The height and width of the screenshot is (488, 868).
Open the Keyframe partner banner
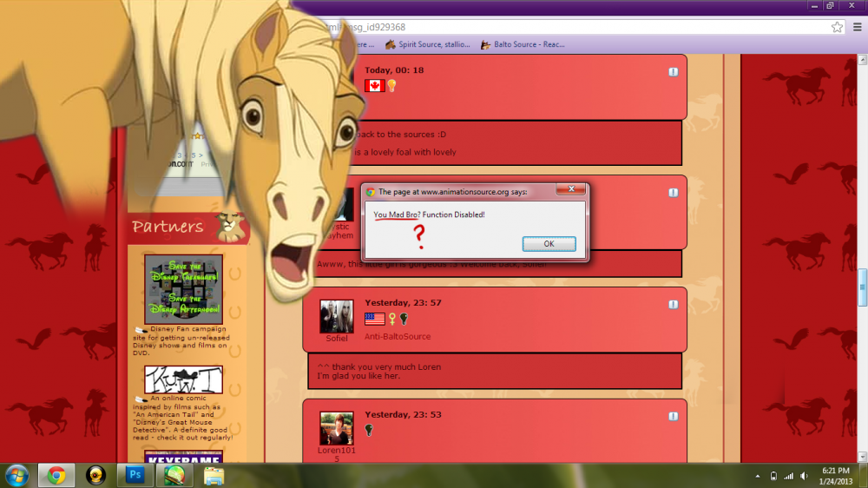click(x=184, y=457)
